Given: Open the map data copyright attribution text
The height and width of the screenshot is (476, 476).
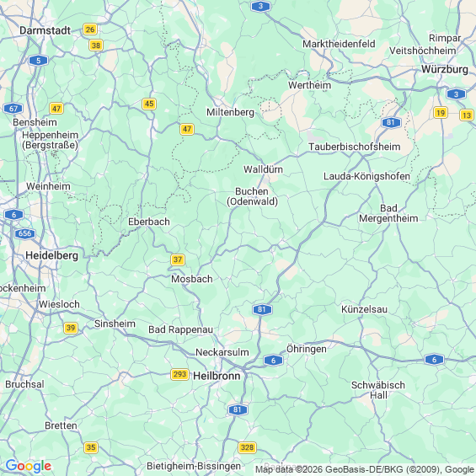Looking at the screenshot, I should 365,469.
